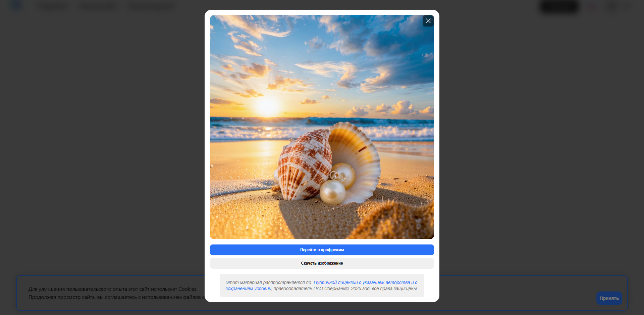Select the first blurred header navigation item
The image size is (644, 315).
[x=53, y=6]
